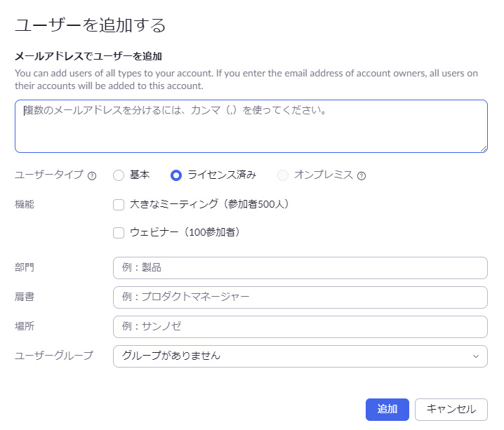The height and width of the screenshot is (430, 504).
Task: Click into the 場所 input field
Action: 300,327
